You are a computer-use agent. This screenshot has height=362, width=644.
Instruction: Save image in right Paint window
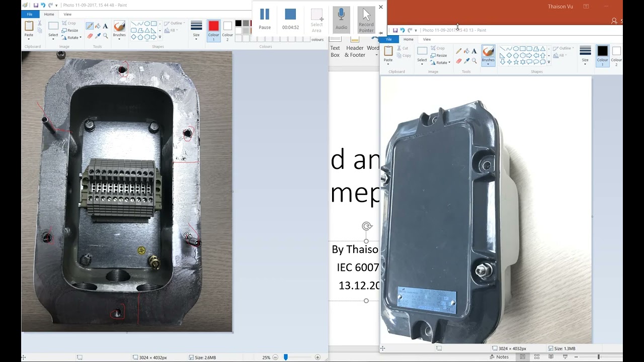click(x=395, y=30)
